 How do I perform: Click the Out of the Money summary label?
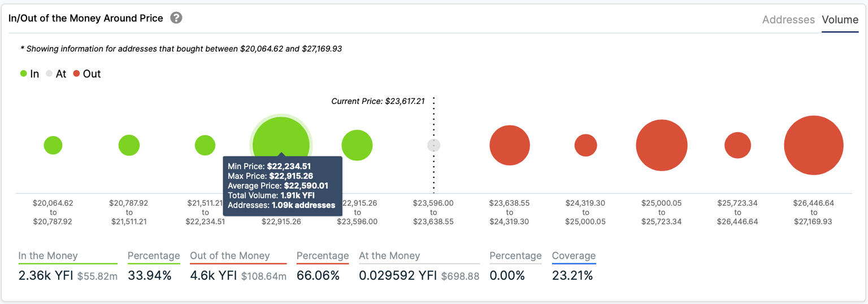point(230,256)
